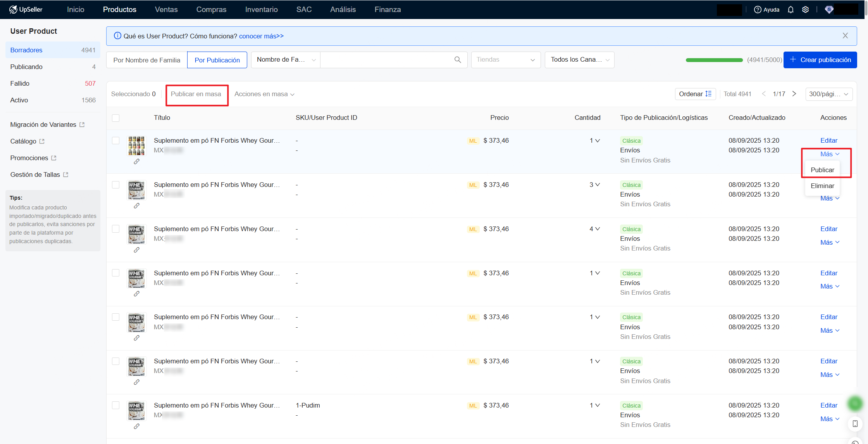Click link icon under first product thumbnail
Image resolution: width=868 pixels, height=444 pixels.
coord(137,162)
